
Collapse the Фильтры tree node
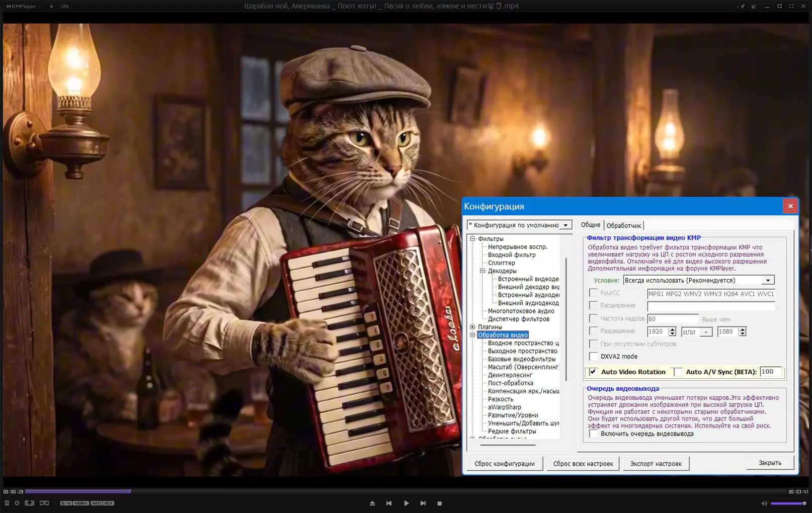pyautogui.click(x=472, y=239)
